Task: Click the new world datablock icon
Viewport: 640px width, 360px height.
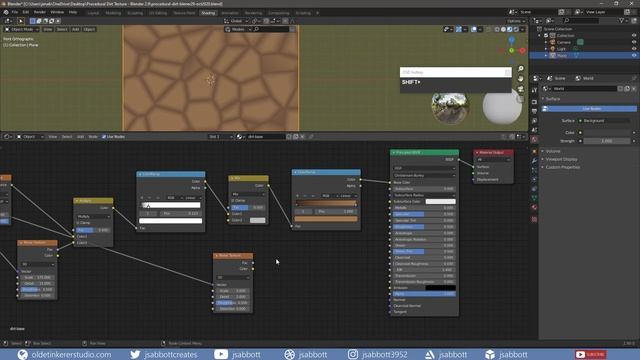Action: [x=627, y=89]
